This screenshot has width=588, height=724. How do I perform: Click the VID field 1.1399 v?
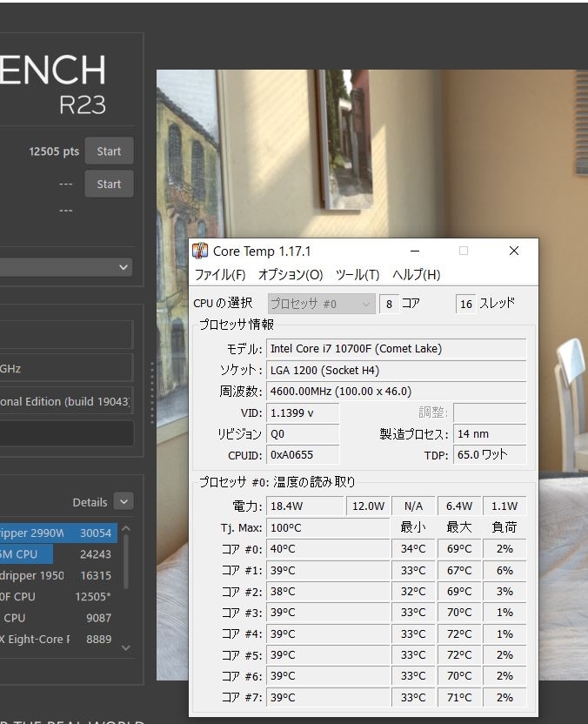[303, 412]
